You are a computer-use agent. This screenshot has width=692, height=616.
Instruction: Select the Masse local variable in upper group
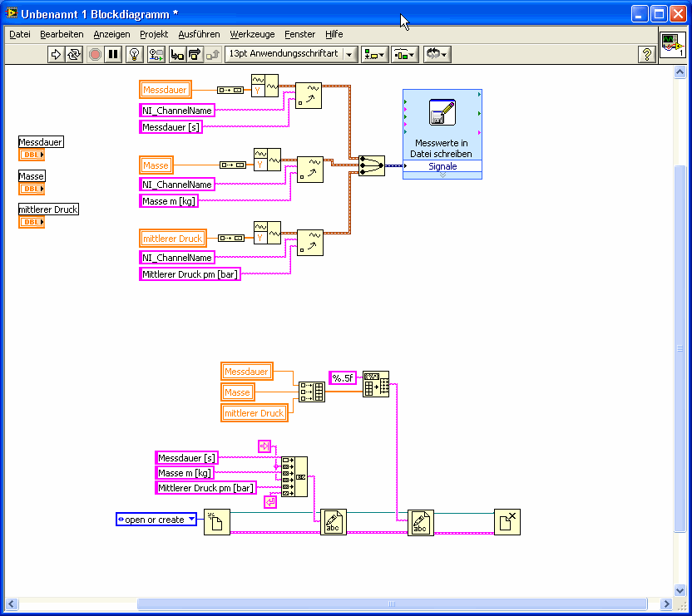coord(156,165)
